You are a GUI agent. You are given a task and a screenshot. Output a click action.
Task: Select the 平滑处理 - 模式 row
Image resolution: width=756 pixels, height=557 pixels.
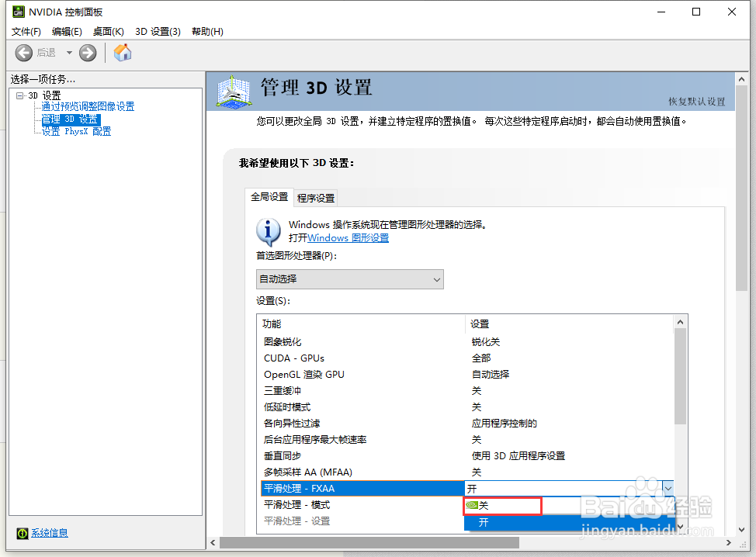coord(362,505)
